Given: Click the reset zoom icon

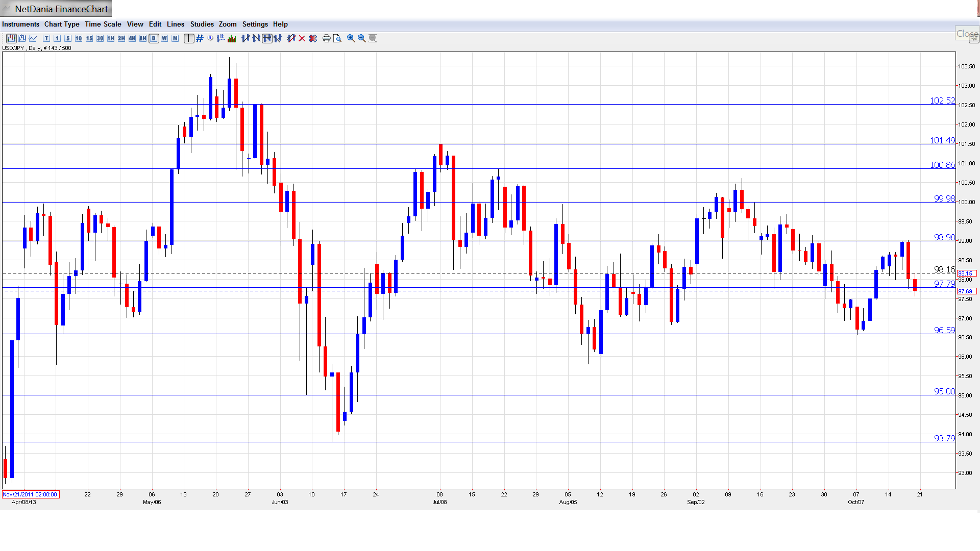Looking at the screenshot, I should (x=373, y=38).
